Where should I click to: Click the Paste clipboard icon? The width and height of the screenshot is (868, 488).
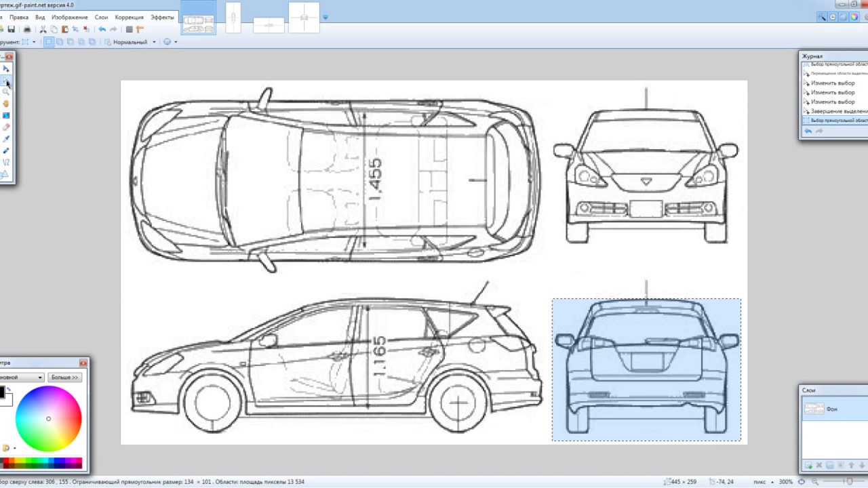pyautogui.click(x=64, y=29)
